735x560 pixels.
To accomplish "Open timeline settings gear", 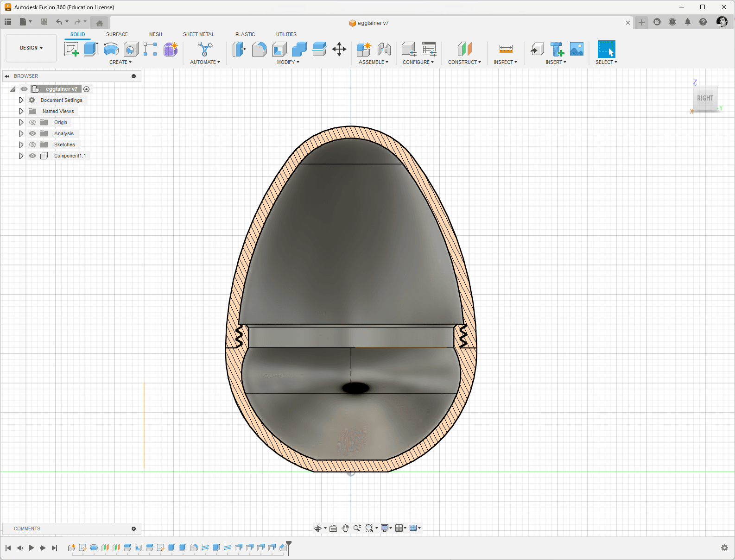I will (x=724, y=548).
